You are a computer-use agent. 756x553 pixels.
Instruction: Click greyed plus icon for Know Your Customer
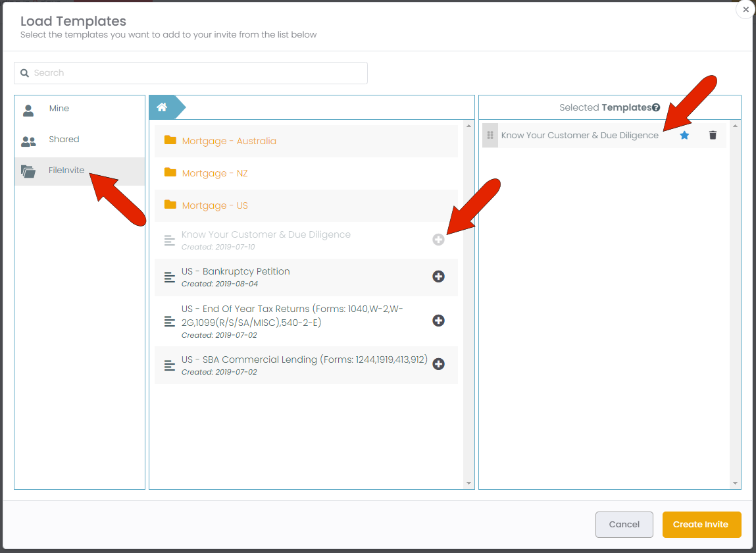point(438,240)
